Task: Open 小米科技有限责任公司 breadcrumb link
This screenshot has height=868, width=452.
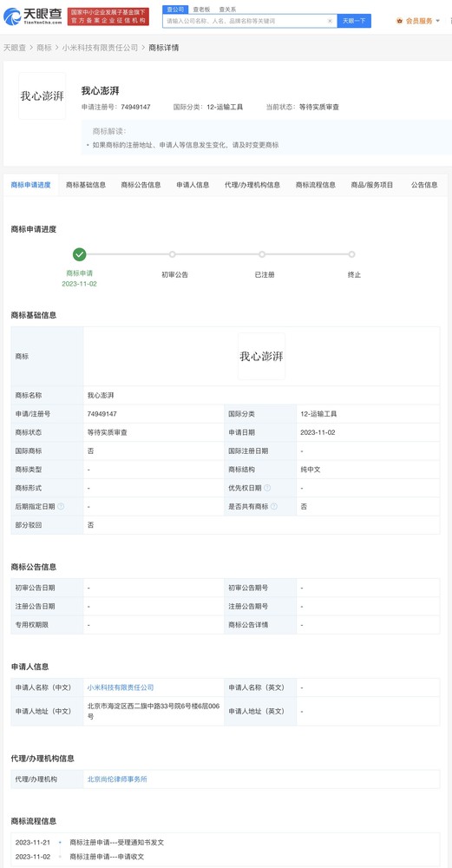Action: (100, 48)
